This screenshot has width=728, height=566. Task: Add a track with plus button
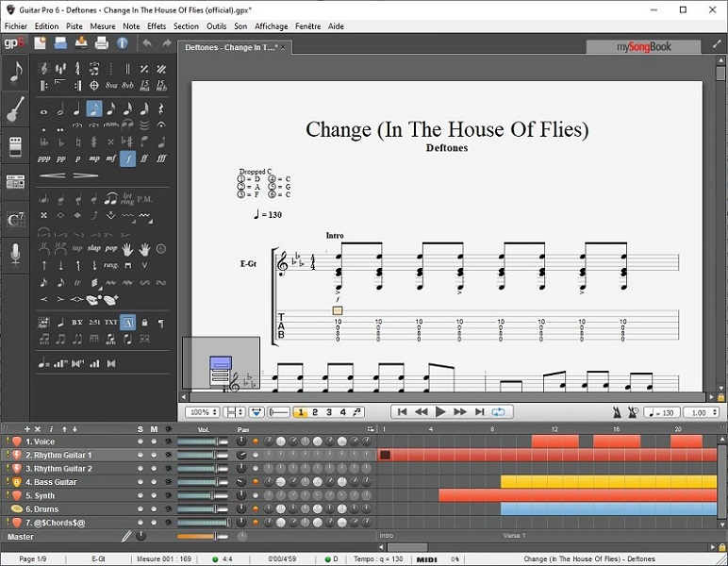point(27,429)
